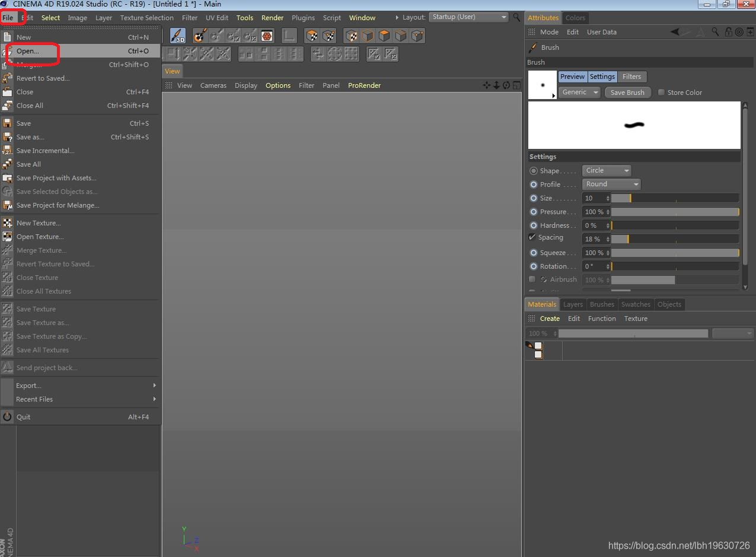The width and height of the screenshot is (756, 557).
Task: Toggle the Hardness parameter radio circle
Action: 534,225
